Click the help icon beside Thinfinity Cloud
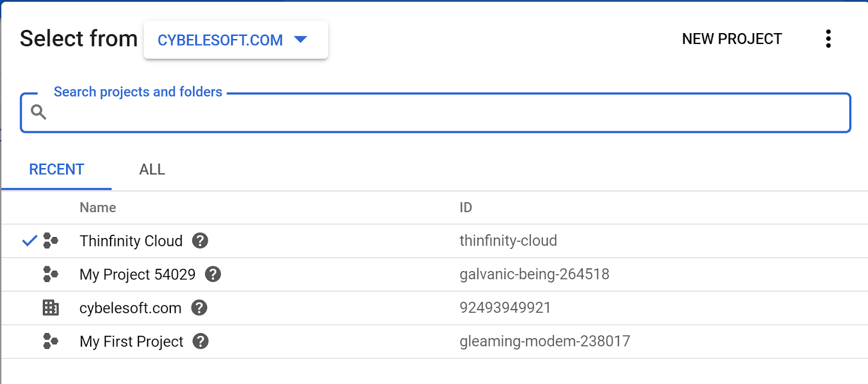 [x=200, y=241]
